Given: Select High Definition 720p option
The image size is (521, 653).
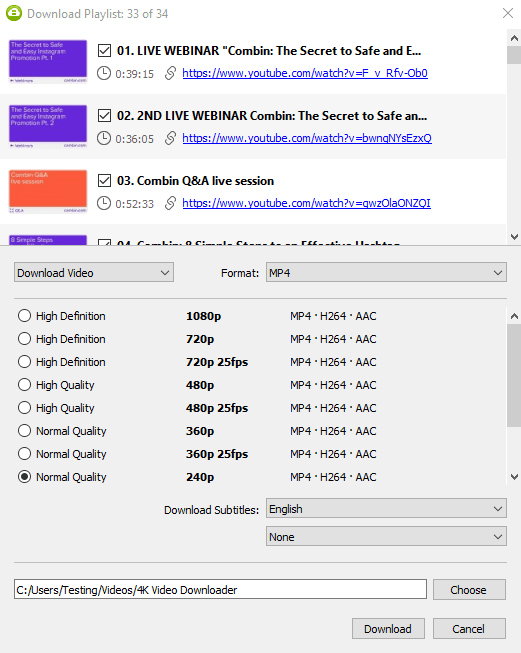Looking at the screenshot, I should tap(25, 339).
